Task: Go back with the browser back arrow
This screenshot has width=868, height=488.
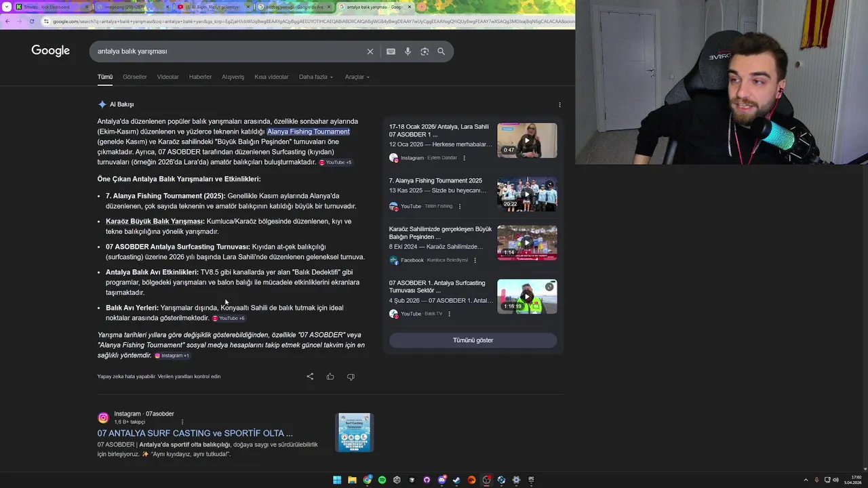Action: pyautogui.click(x=7, y=21)
